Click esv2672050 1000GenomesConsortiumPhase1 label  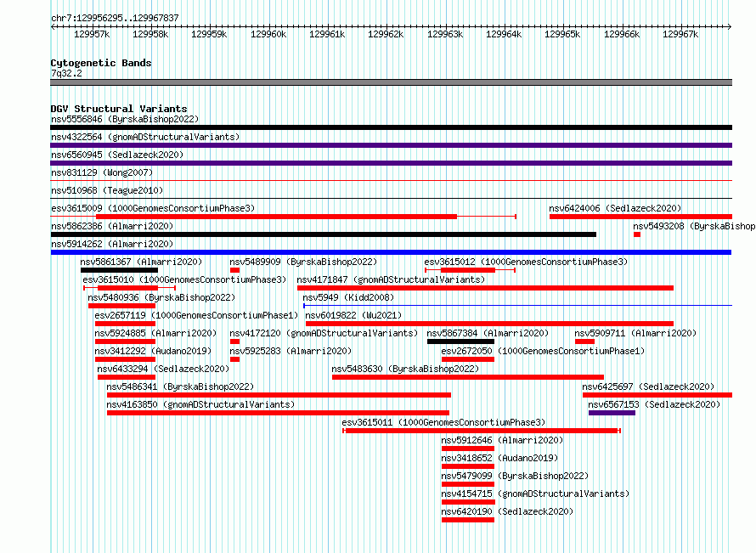pyautogui.click(x=544, y=351)
